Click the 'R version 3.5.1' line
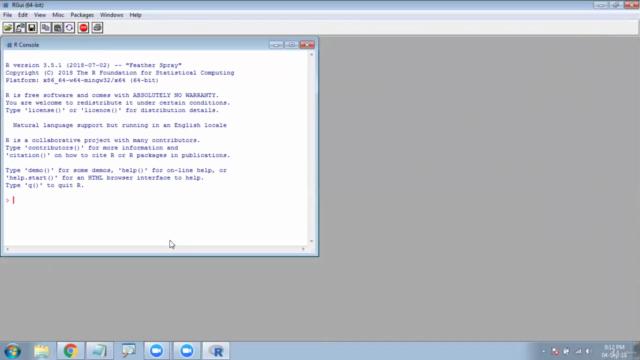640x360 pixels. [x=93, y=65]
